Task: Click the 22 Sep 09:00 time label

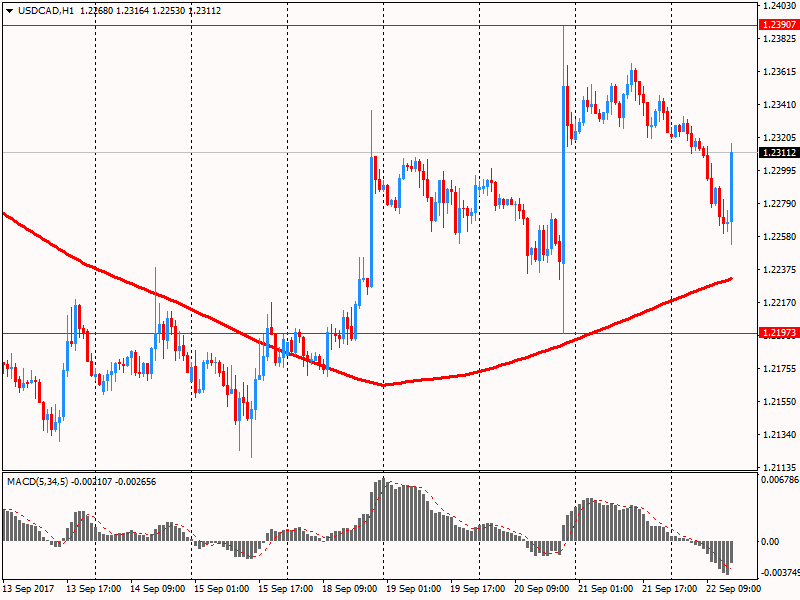Action: pos(734,589)
